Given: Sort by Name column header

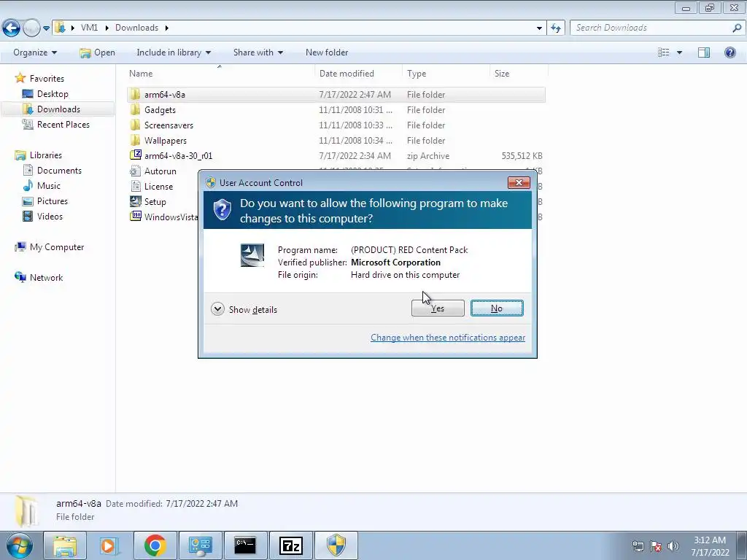Looking at the screenshot, I should click(x=141, y=74).
